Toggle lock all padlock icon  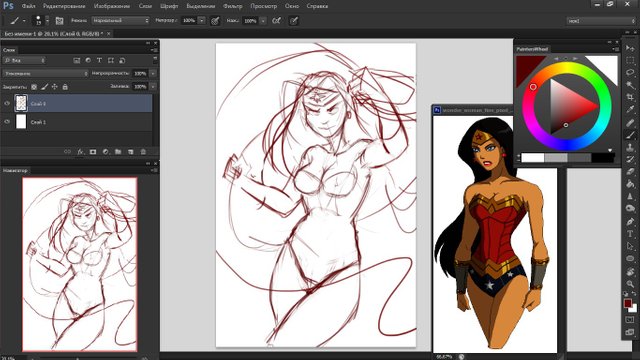[x=65, y=87]
